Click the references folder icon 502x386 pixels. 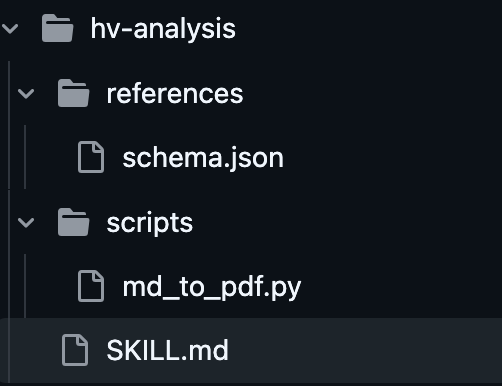point(73,93)
